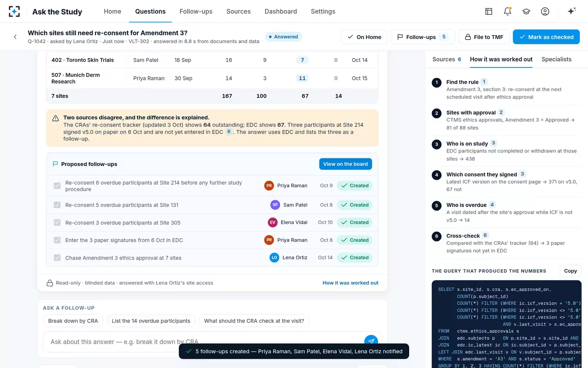
Task: Open Settings from the top navigation
Action: click(323, 11)
